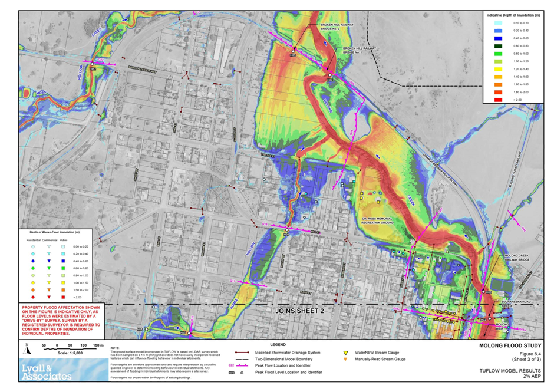Pick the red > 2.00 depth swatch

pyautogui.click(x=498, y=100)
